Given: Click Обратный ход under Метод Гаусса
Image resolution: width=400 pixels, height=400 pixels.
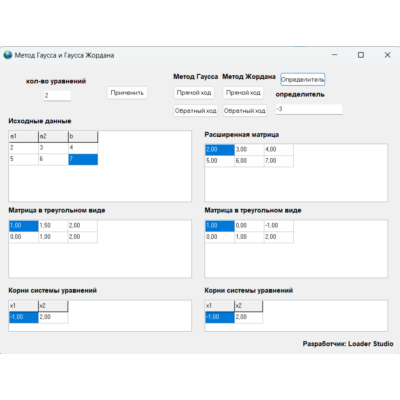Looking at the screenshot, I should click(196, 111).
